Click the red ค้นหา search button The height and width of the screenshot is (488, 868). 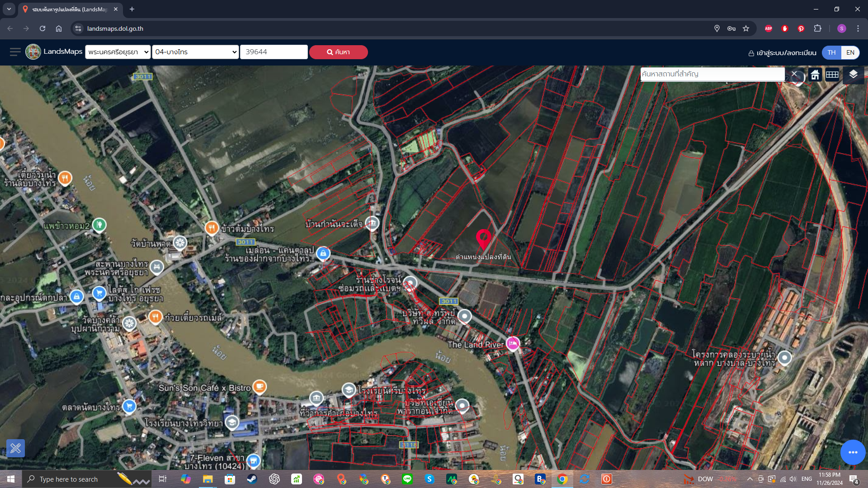pos(339,52)
